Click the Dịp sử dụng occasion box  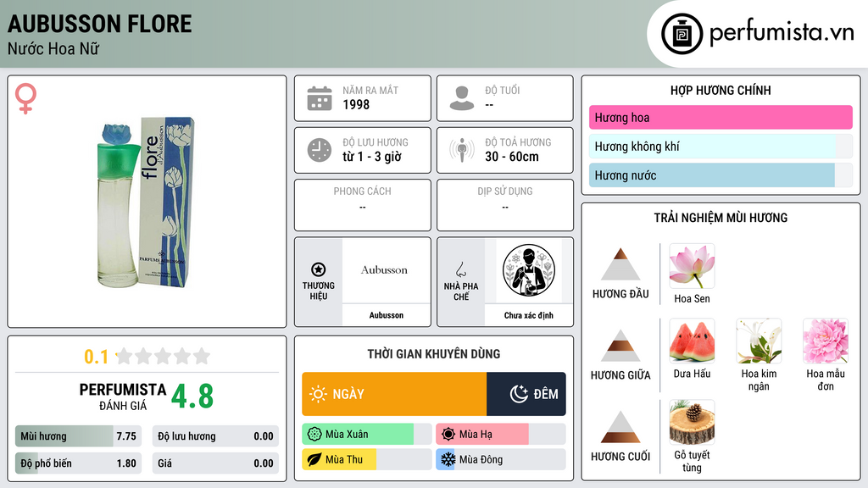pyautogui.click(x=505, y=205)
